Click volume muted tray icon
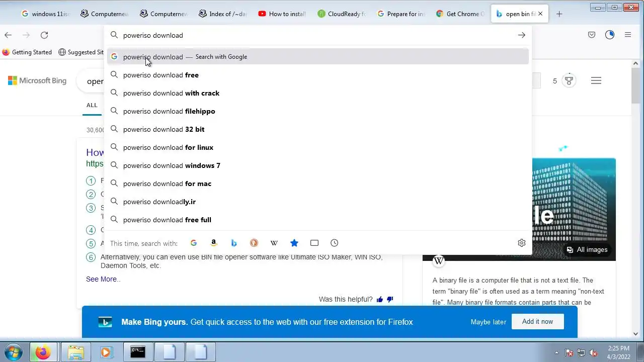 point(594,352)
